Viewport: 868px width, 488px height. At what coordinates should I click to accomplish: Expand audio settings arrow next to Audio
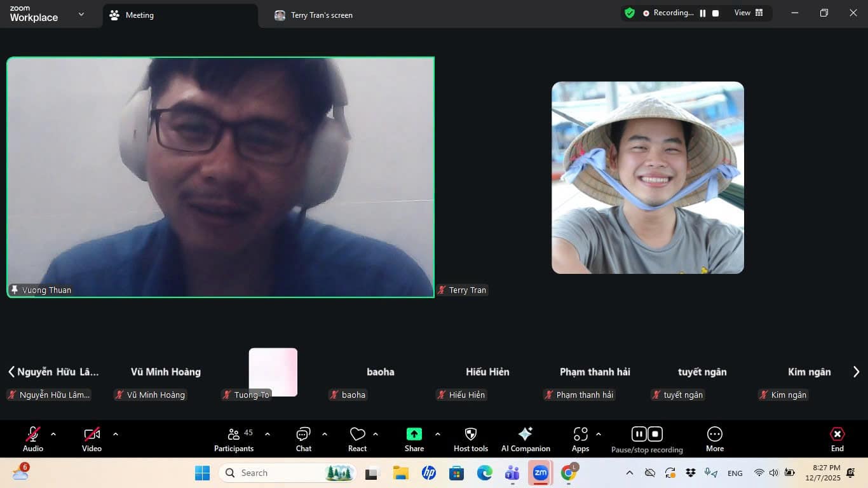[53, 435]
